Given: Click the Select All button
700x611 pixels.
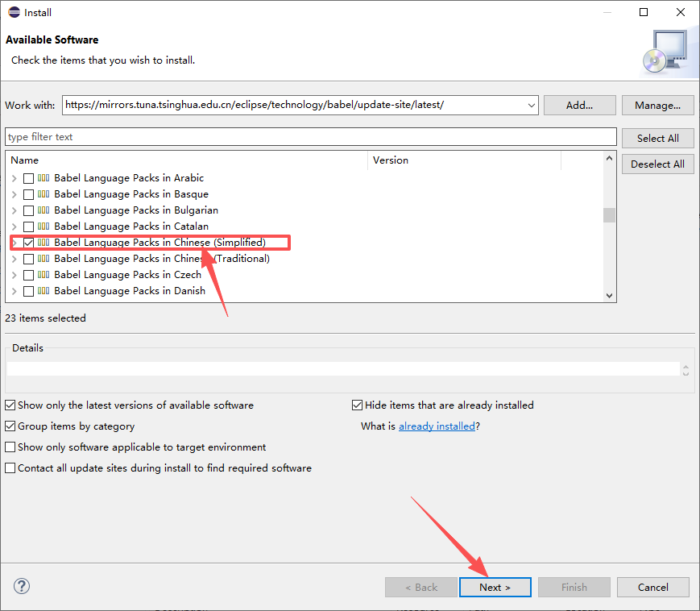Looking at the screenshot, I should (x=657, y=139).
